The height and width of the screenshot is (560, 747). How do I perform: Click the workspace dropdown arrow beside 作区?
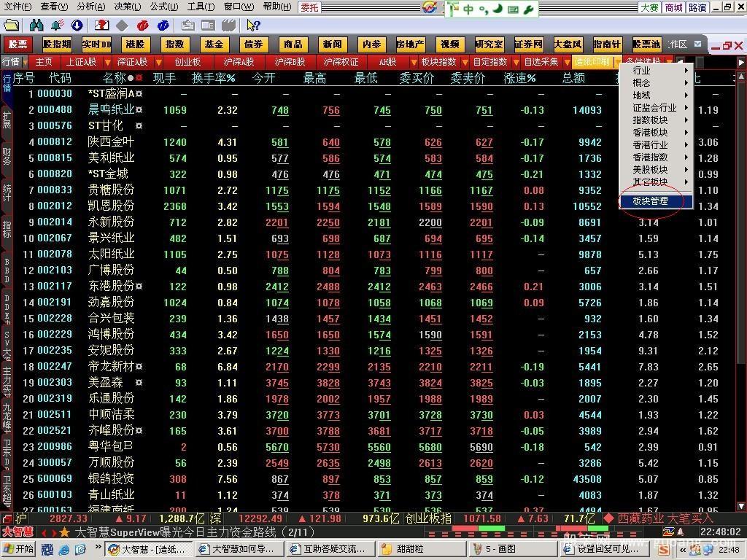click(x=698, y=44)
